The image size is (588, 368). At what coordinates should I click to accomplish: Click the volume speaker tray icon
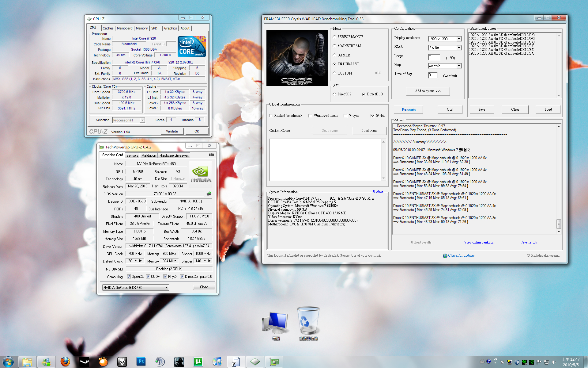tap(554, 362)
